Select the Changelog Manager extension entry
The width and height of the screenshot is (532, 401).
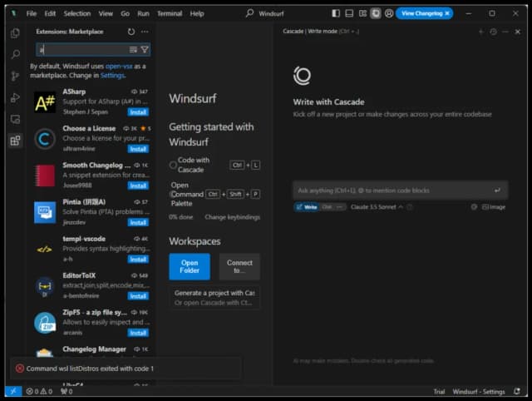pos(91,350)
